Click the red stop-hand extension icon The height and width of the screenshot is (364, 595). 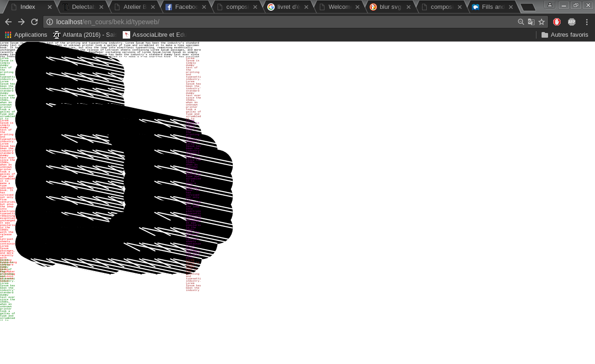tap(557, 22)
